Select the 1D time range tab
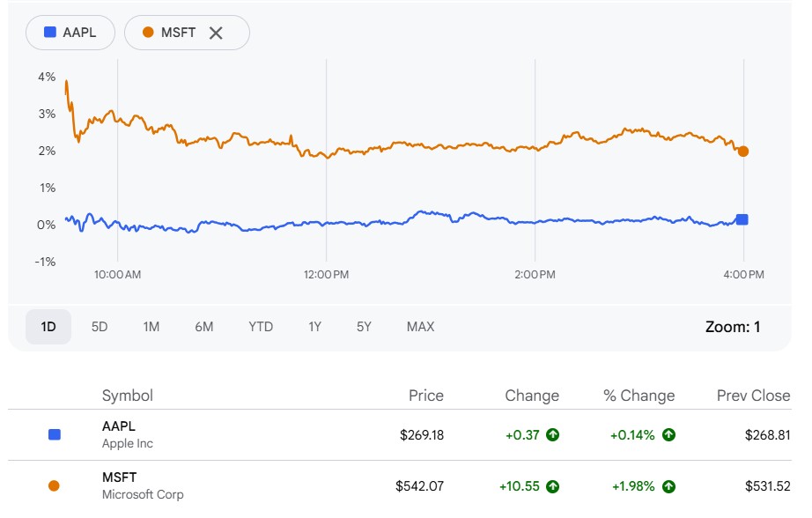812x518 pixels. pos(48,327)
